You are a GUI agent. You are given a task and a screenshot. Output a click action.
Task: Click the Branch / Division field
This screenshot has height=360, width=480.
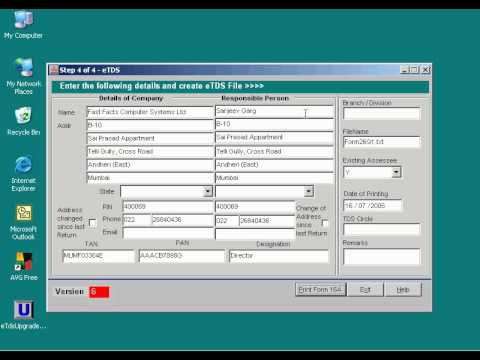click(382, 114)
